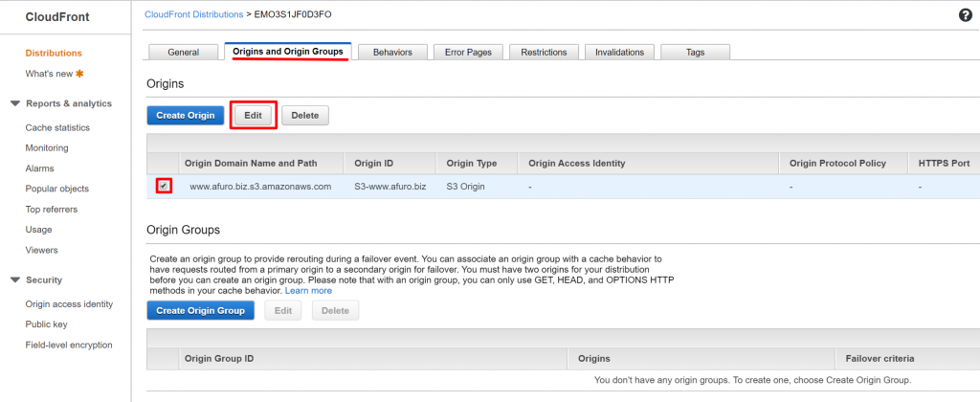Open the Tags tab

[695, 52]
